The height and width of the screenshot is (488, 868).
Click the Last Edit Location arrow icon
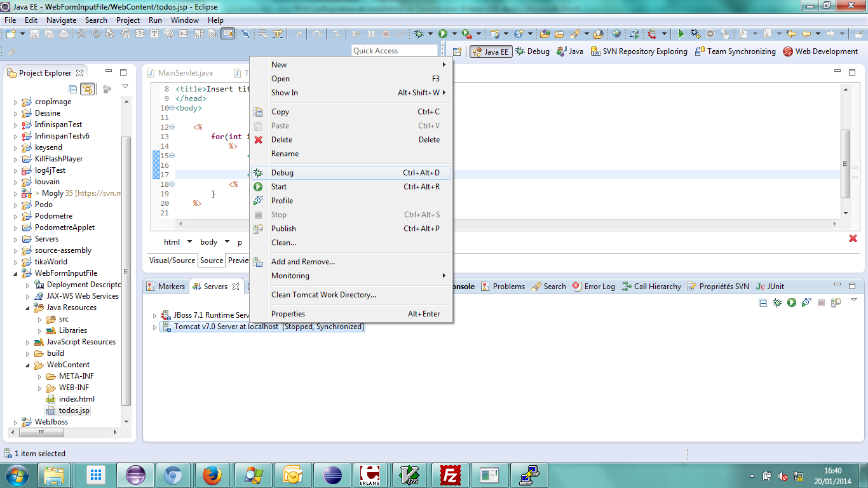[790, 34]
